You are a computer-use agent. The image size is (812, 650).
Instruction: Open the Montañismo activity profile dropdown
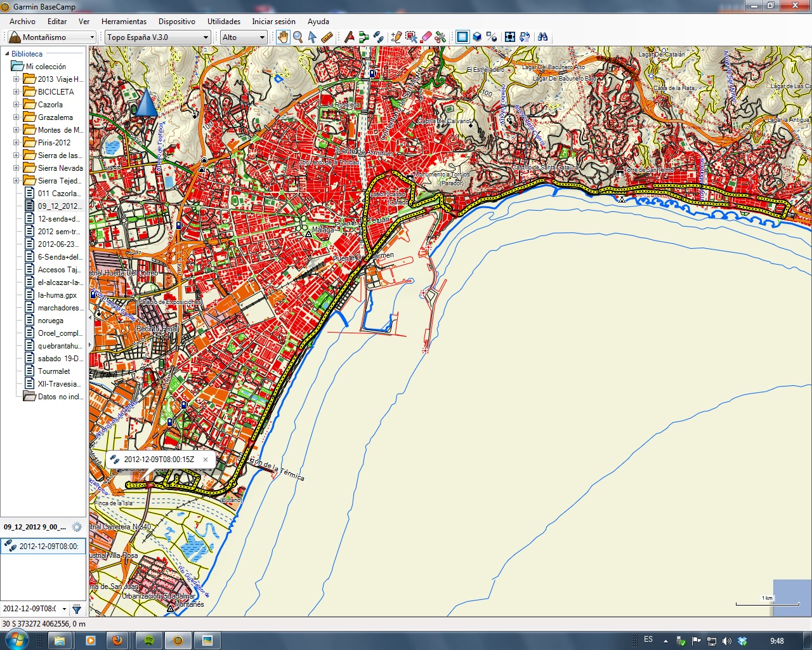coord(52,37)
